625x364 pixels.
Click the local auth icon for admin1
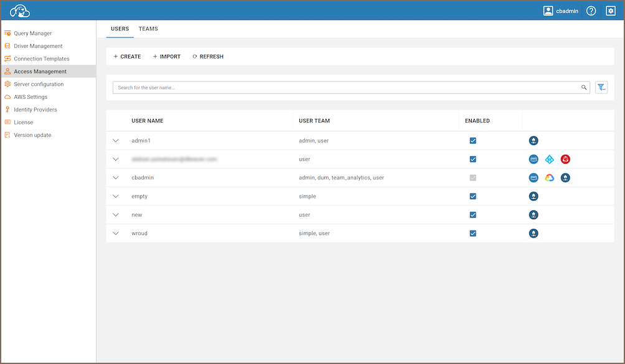coord(533,141)
